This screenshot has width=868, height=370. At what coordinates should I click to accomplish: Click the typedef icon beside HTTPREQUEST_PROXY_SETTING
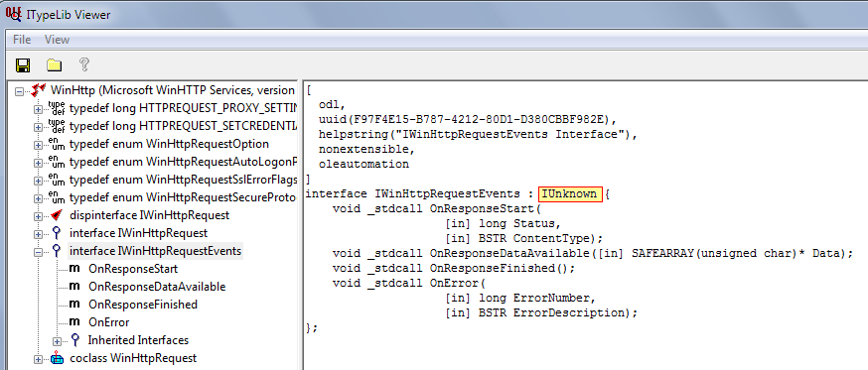coord(57,108)
